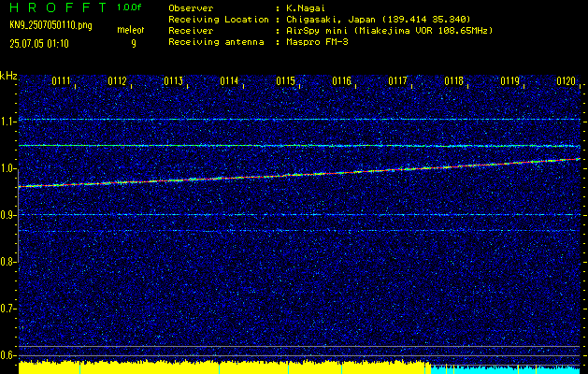Select the AirSpy mini receiver description
The height and width of the screenshot is (374, 588).
pos(389,30)
